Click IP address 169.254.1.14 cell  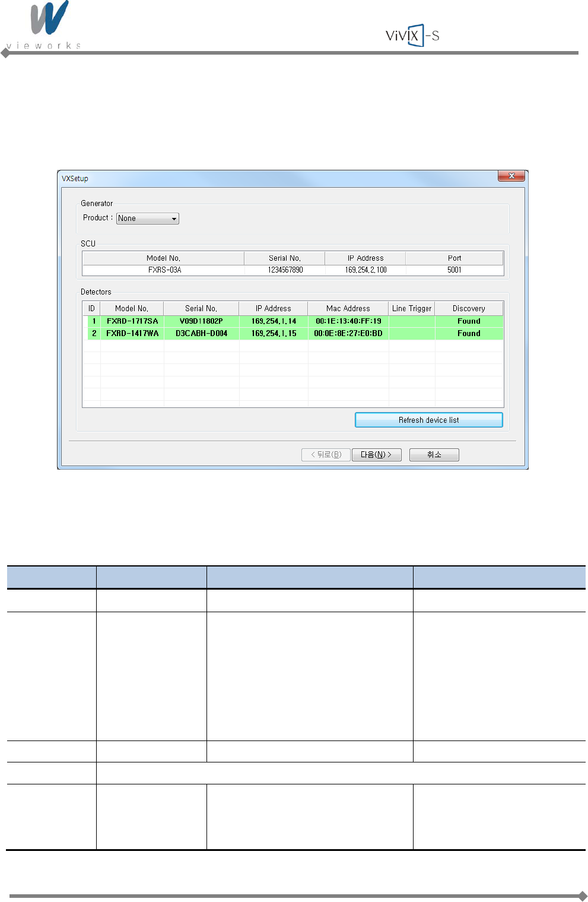pos(274,321)
